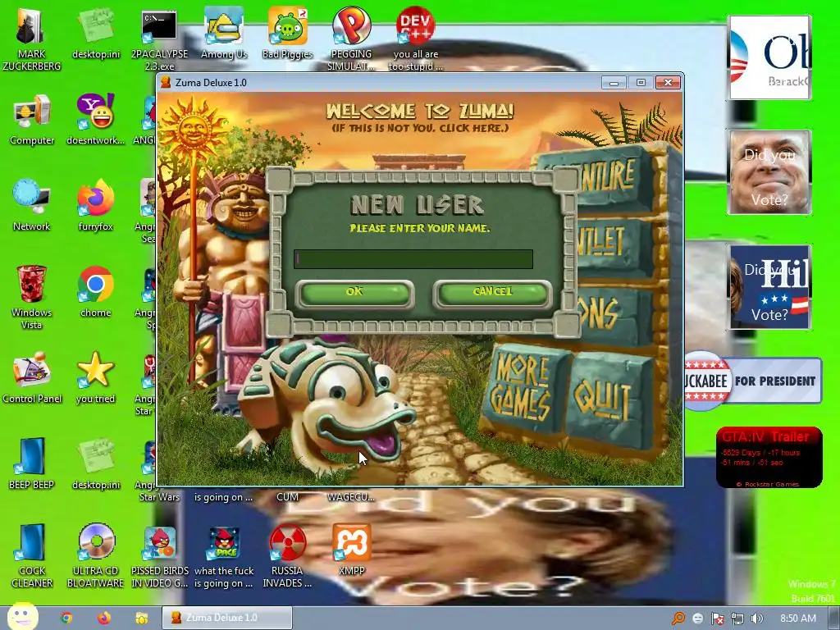The width and height of the screenshot is (840, 630).
Task: Open the Among Us desktop shortcut
Action: click(223, 34)
